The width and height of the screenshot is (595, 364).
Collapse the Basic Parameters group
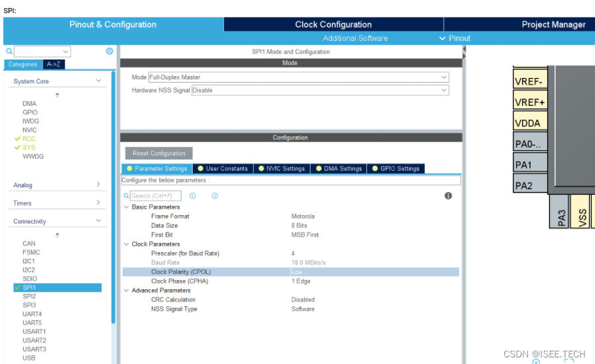[127, 207]
